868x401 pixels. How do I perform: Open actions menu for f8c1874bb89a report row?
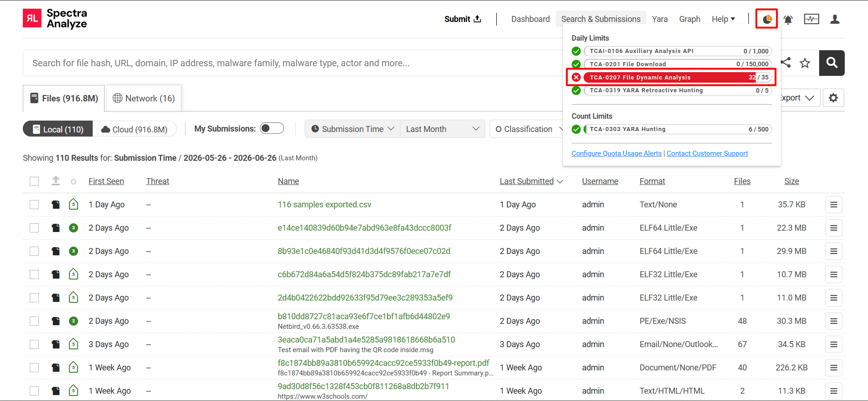[834, 368]
